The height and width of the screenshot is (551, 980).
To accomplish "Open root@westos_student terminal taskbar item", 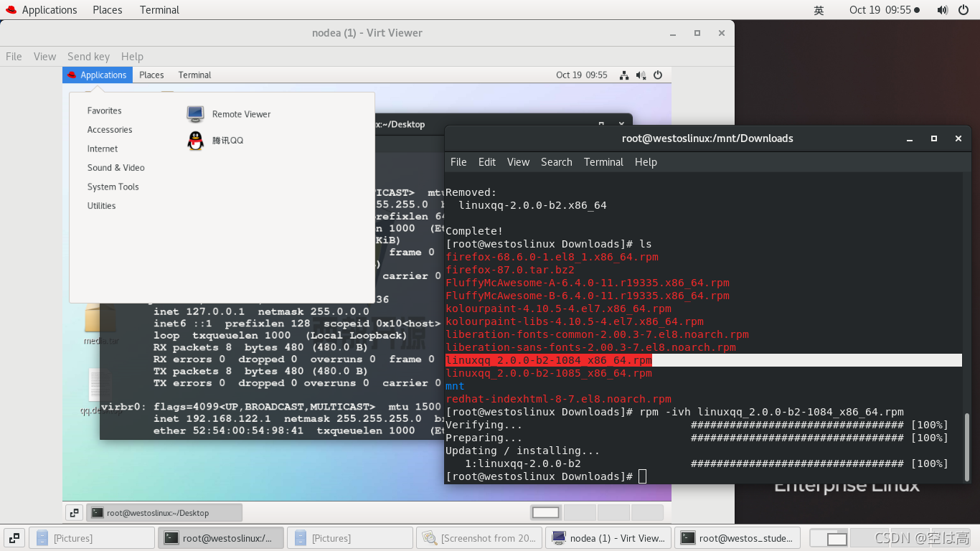I will pos(738,538).
